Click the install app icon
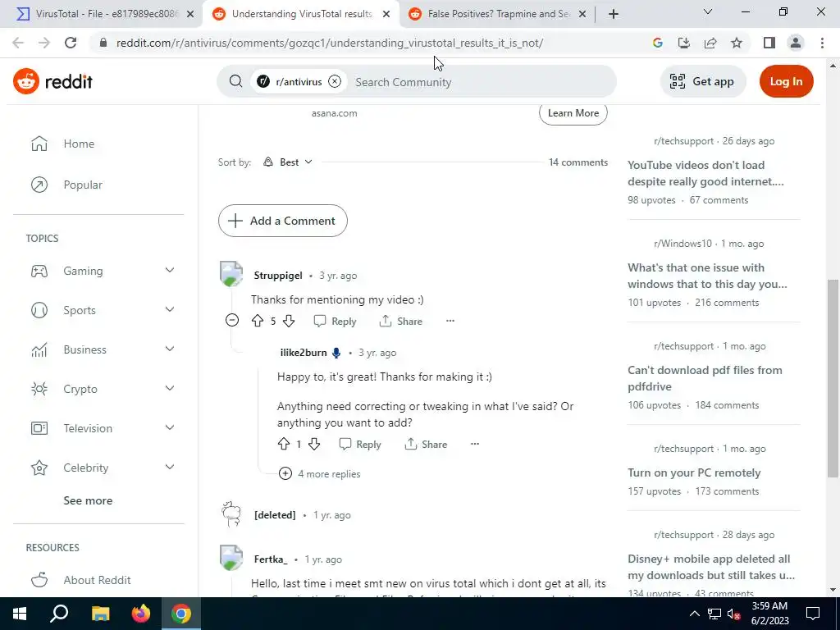840x630 pixels. 684,43
